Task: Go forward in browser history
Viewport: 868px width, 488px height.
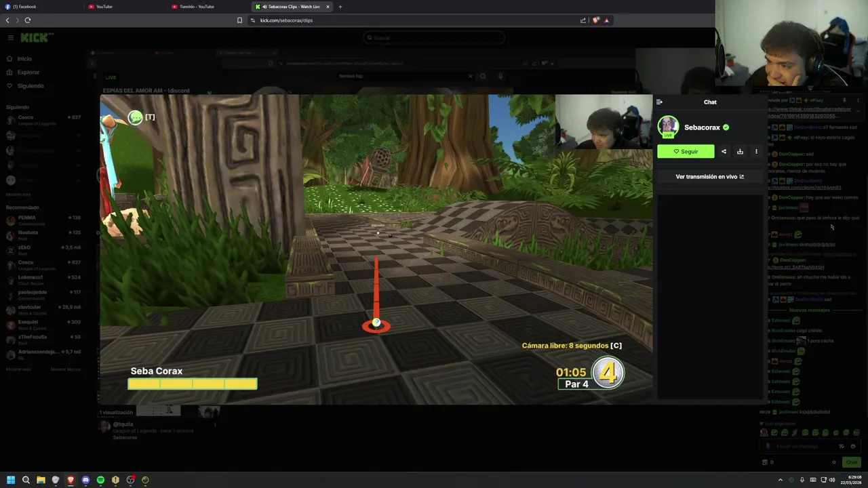Action: click(x=17, y=20)
